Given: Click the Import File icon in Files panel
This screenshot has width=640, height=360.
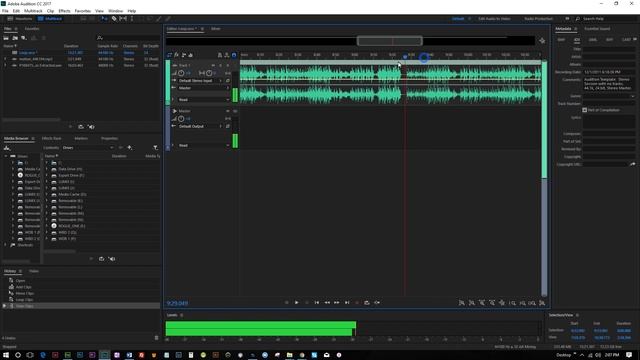Looking at the screenshot, I should 15,38.
